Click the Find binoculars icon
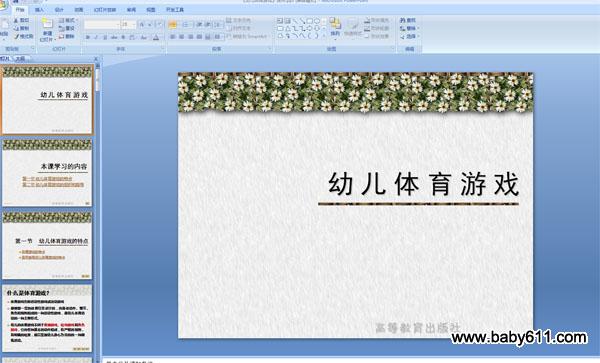The height and width of the screenshot is (363, 600). 403,20
